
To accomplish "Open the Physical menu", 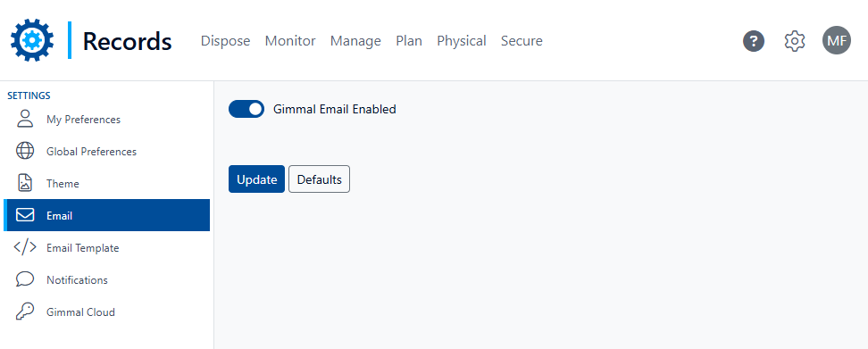I will click(461, 41).
